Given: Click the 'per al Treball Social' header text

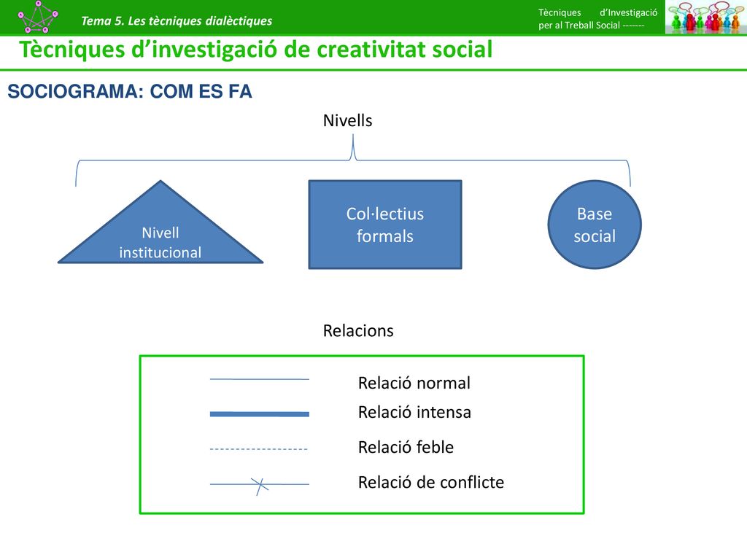Looking at the screenshot, I should click(579, 26).
